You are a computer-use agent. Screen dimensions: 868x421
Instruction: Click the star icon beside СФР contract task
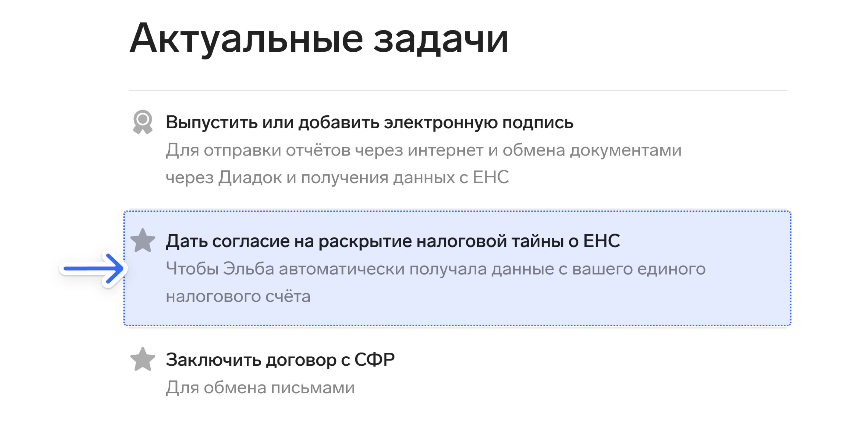coord(143,359)
